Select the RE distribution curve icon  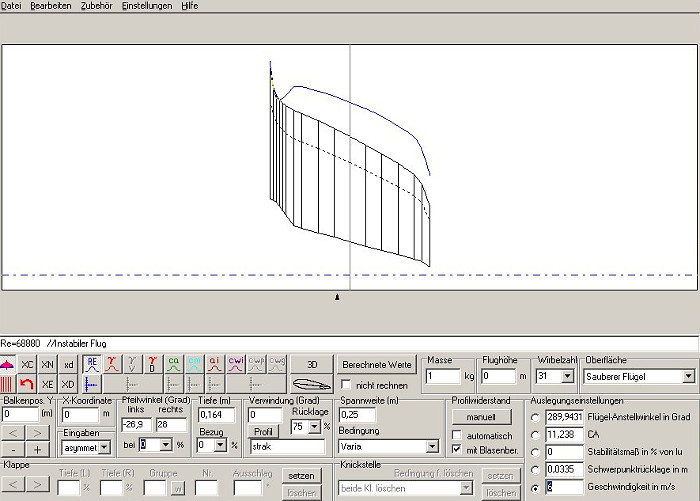[91, 364]
